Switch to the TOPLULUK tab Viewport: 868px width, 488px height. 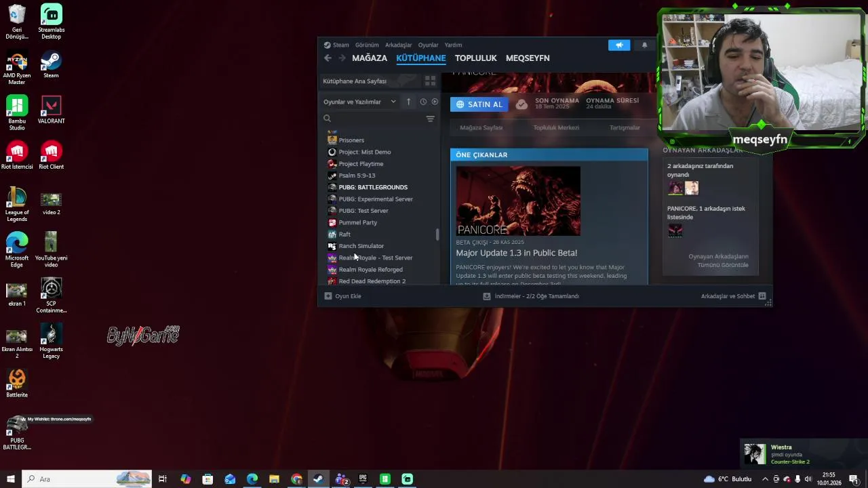(476, 58)
